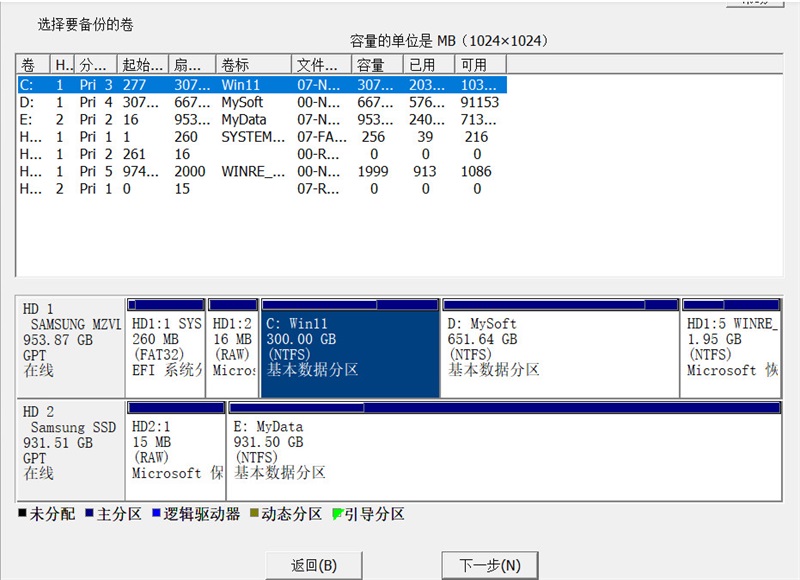Sort by the 文件 filesystem column header
Screen dimensions: 800x580
coord(321,65)
